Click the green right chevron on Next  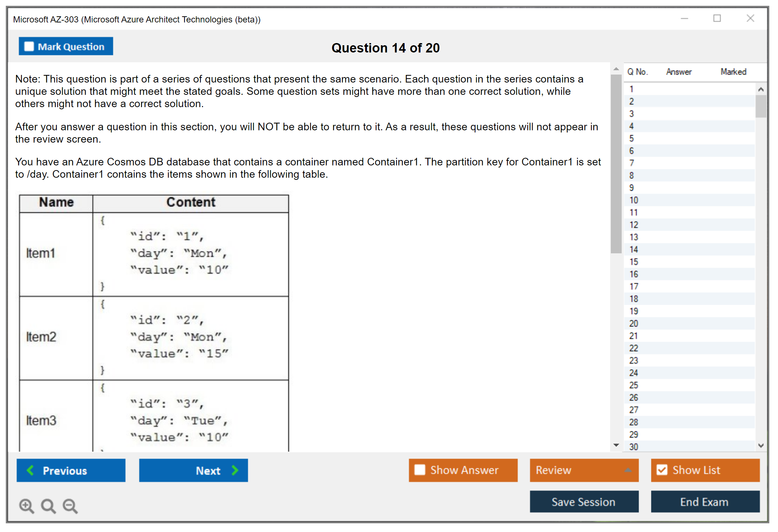pyautogui.click(x=235, y=470)
